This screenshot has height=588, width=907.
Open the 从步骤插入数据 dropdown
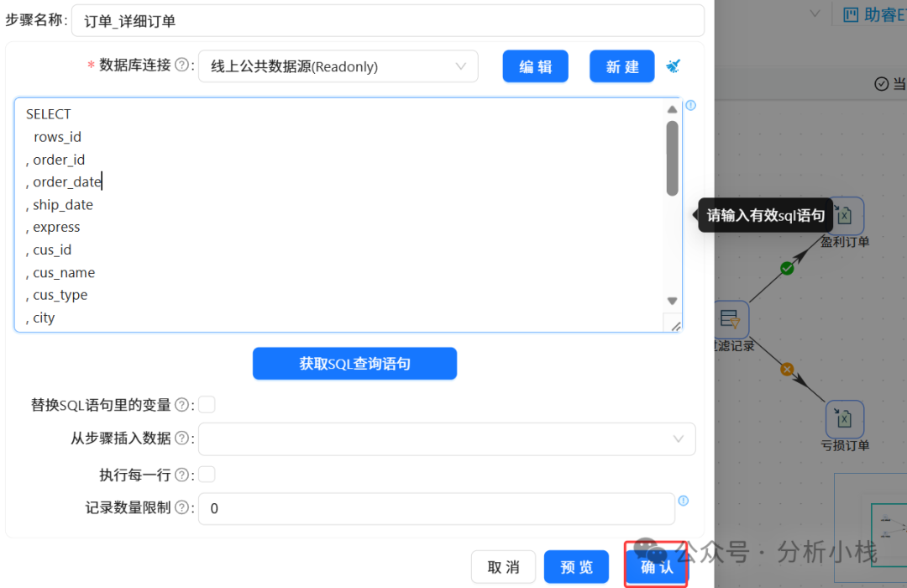click(447, 438)
